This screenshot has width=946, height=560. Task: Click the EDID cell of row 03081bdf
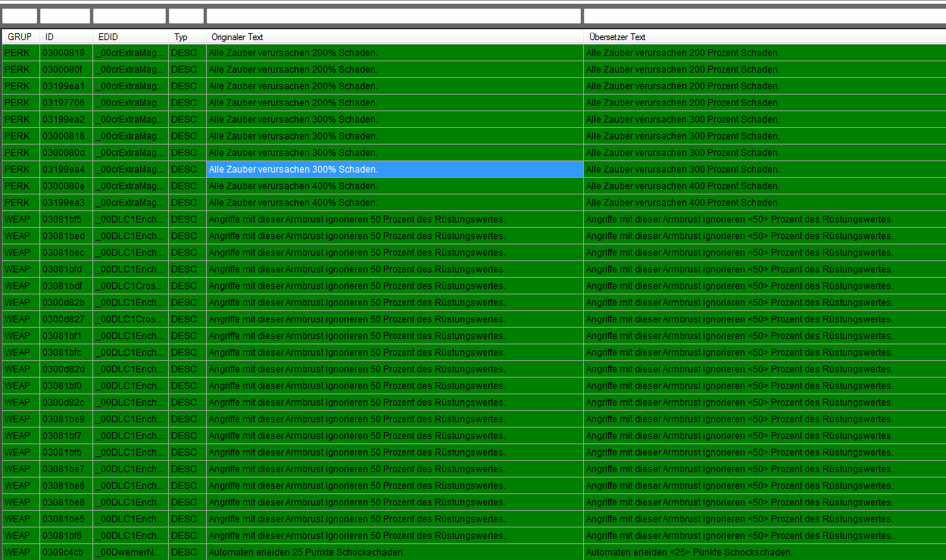(x=130, y=286)
